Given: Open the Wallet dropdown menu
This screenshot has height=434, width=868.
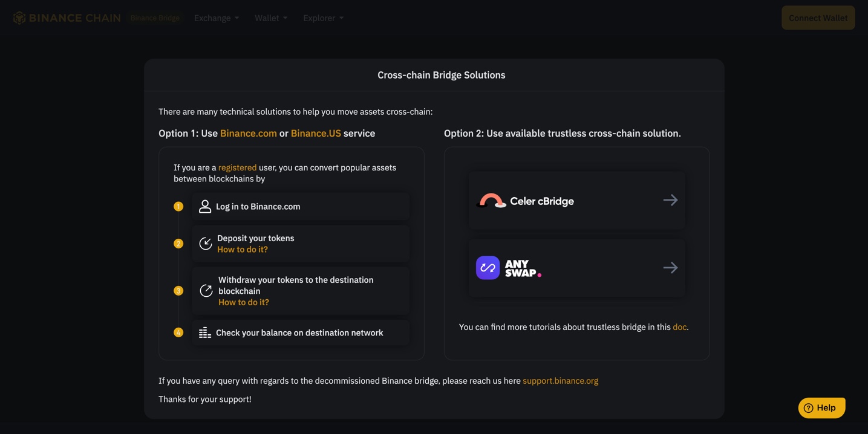Looking at the screenshot, I should [x=271, y=18].
